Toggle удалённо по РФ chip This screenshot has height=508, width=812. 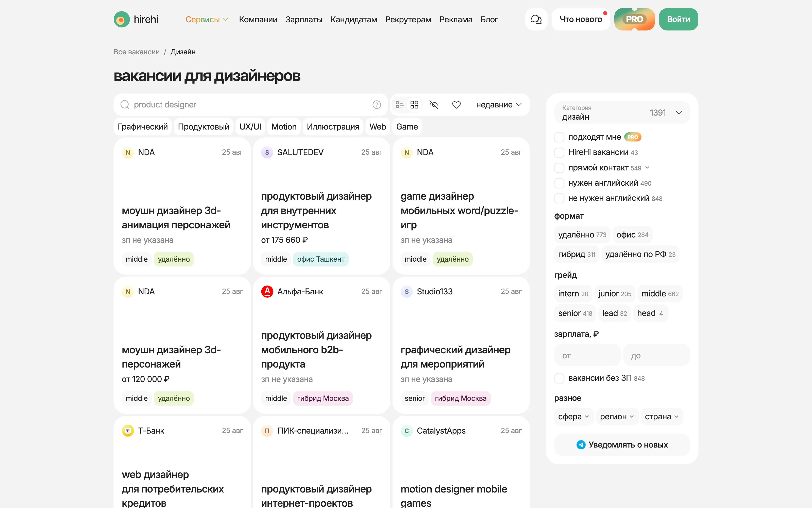640,254
